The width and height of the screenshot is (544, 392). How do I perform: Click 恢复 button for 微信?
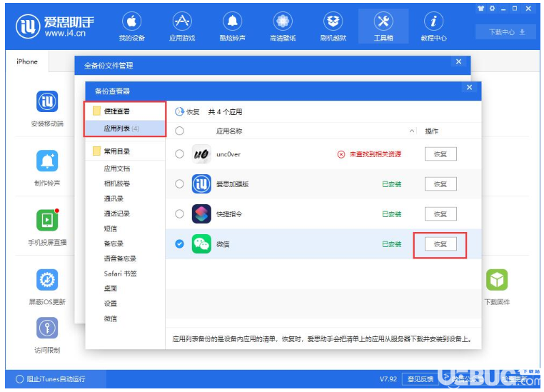440,244
